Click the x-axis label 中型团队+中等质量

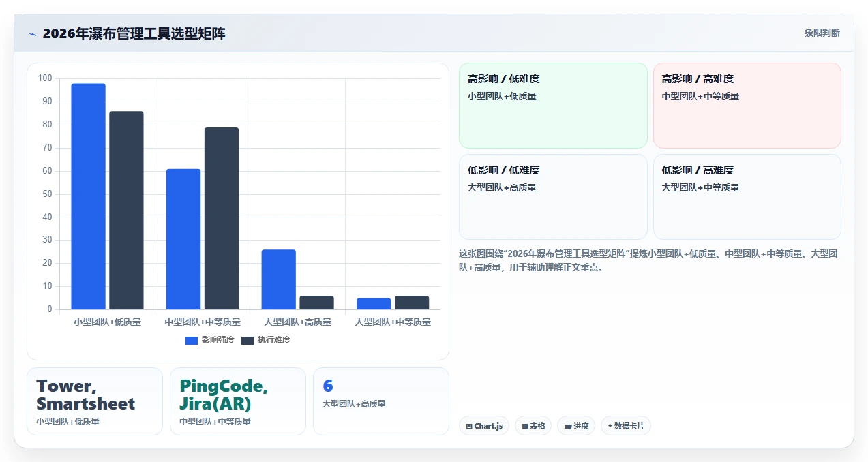tap(203, 322)
